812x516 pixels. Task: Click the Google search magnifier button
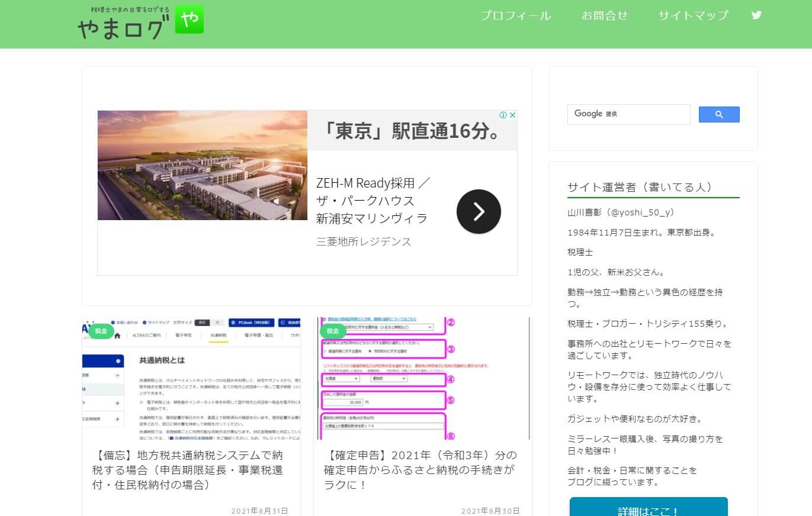click(x=719, y=115)
